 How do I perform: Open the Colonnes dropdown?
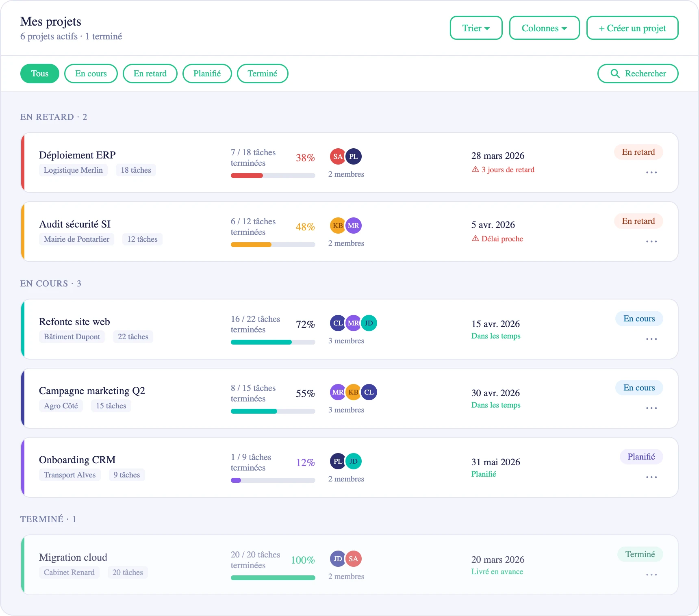pos(544,28)
